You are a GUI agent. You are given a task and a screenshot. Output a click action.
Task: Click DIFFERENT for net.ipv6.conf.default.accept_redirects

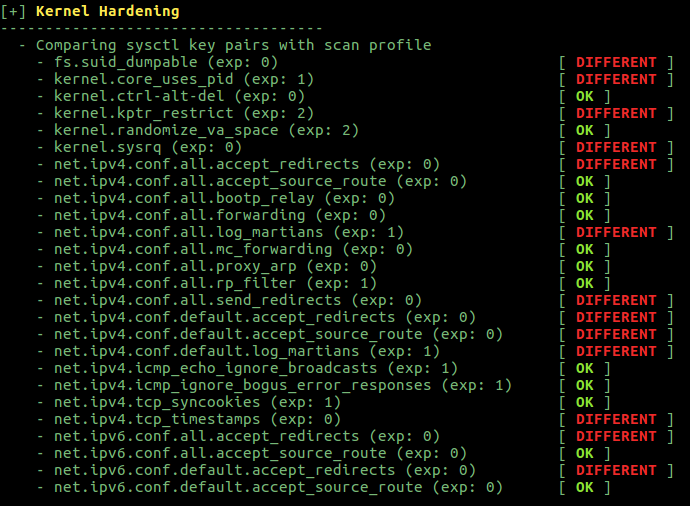tap(616, 470)
